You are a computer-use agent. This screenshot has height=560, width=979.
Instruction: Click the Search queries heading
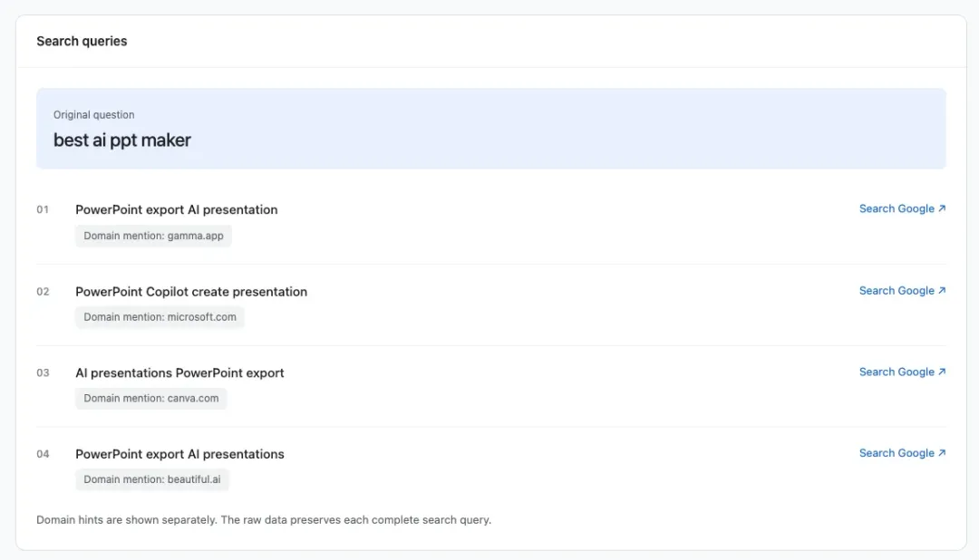tap(82, 41)
